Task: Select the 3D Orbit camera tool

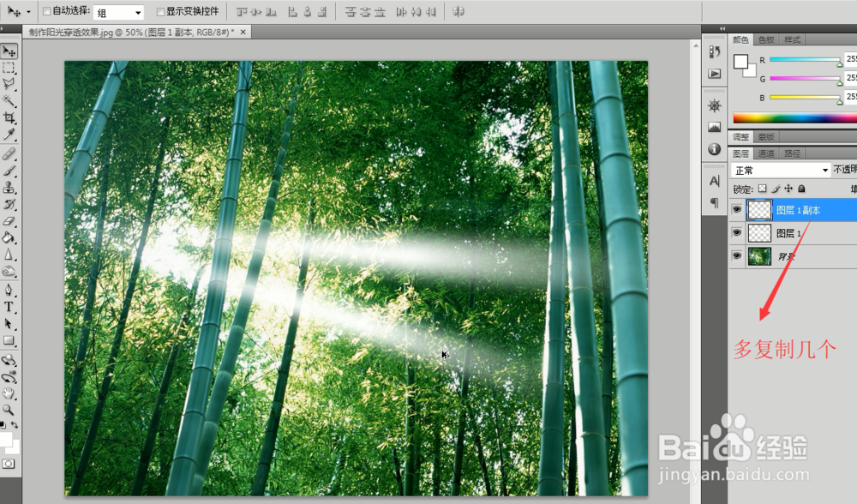Action: 9,377
